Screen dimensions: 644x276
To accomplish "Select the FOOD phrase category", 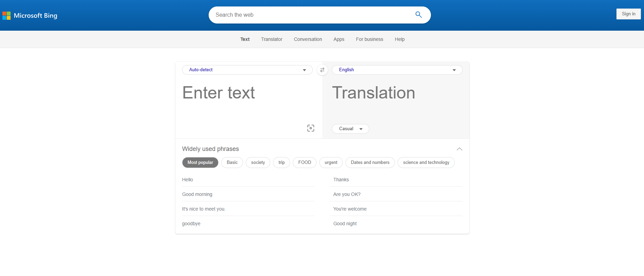I will (x=305, y=163).
